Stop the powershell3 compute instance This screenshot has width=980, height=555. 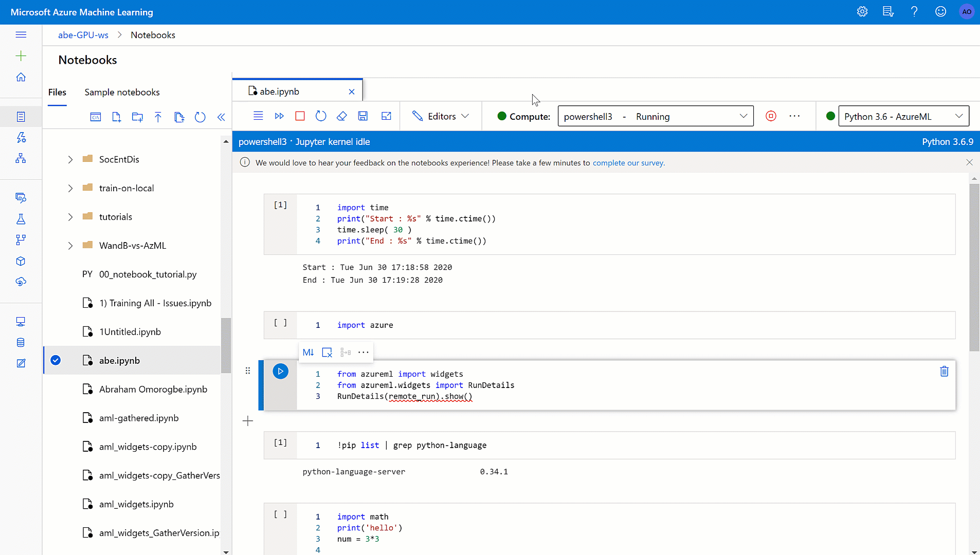coord(771,116)
